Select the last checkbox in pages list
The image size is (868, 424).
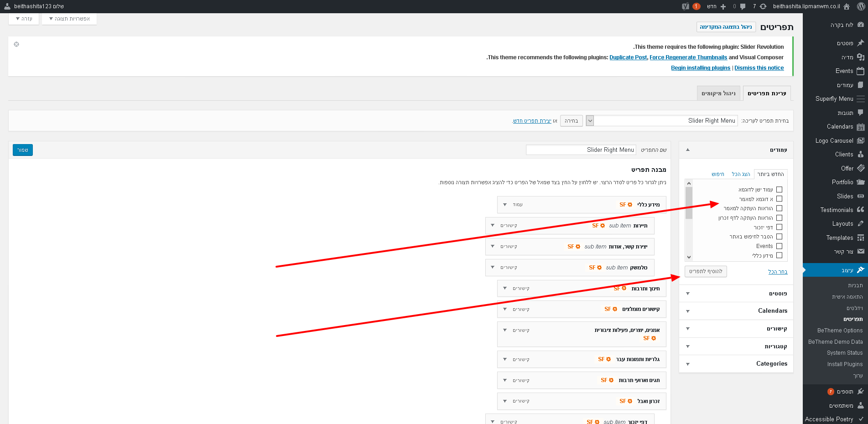tap(779, 255)
